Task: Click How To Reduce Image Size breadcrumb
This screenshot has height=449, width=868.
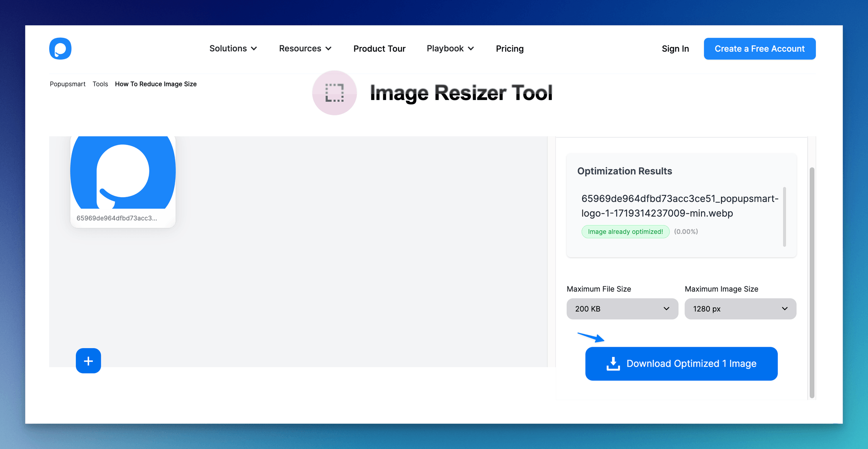Action: click(x=156, y=84)
